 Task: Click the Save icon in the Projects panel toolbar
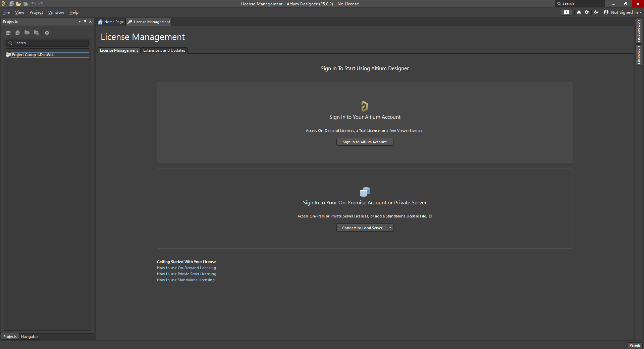[8, 33]
